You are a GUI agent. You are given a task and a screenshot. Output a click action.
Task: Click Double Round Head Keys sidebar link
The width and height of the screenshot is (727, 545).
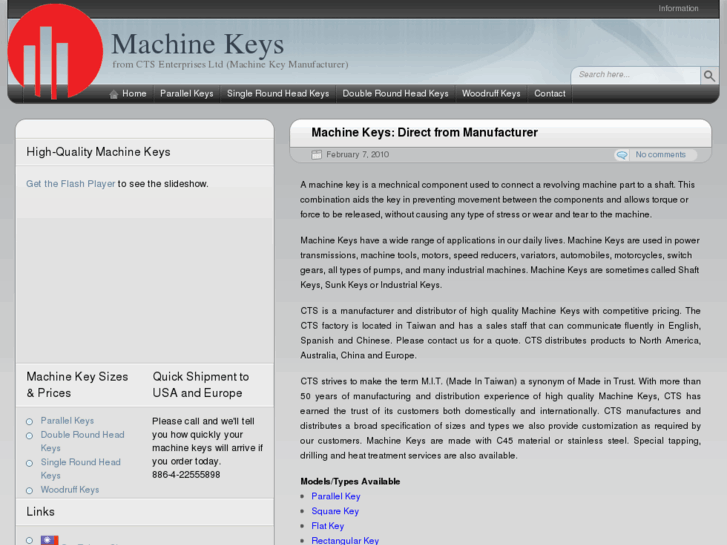point(83,441)
